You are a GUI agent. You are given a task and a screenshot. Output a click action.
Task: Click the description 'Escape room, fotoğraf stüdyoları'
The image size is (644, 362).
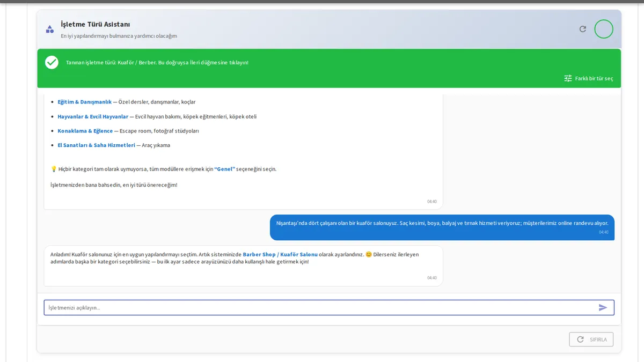click(159, 131)
